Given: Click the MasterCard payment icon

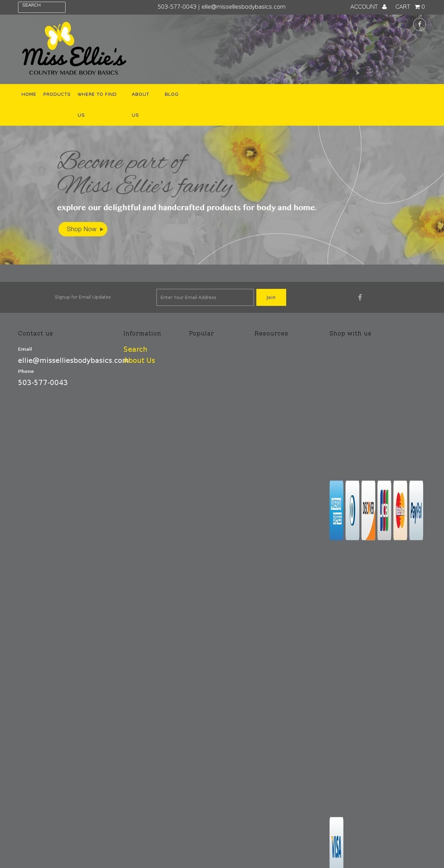Looking at the screenshot, I should pyautogui.click(x=400, y=510).
